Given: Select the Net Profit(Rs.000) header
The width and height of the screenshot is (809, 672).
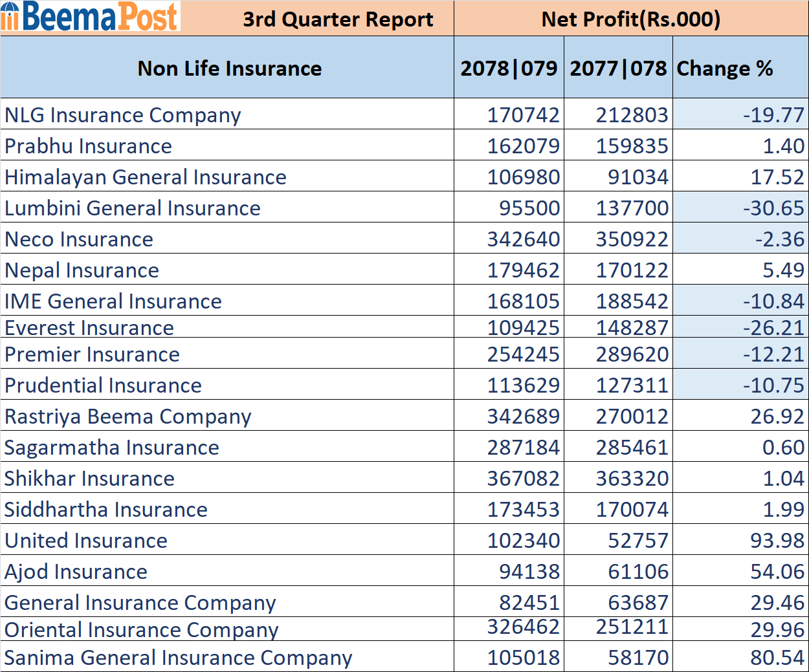Looking at the screenshot, I should (x=630, y=19).
